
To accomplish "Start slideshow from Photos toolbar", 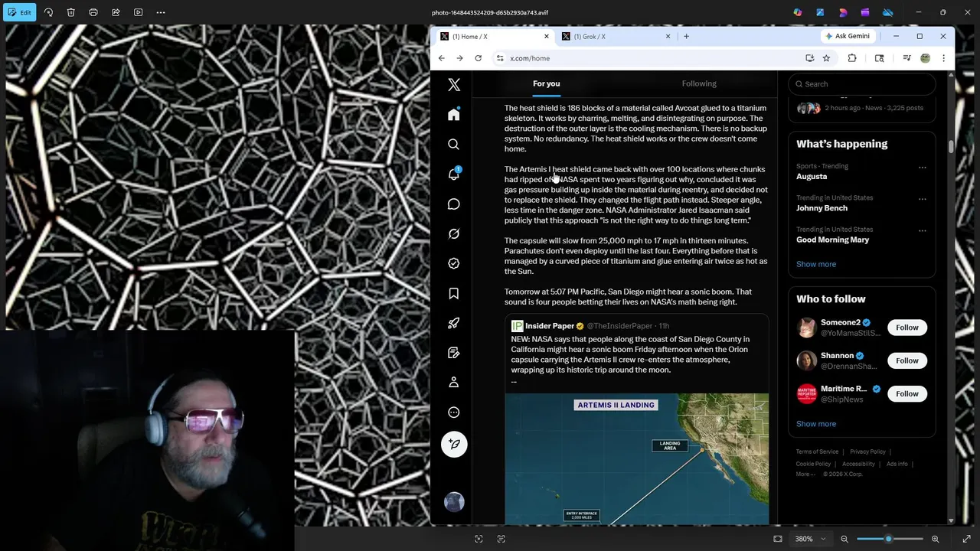I will pos(138,12).
